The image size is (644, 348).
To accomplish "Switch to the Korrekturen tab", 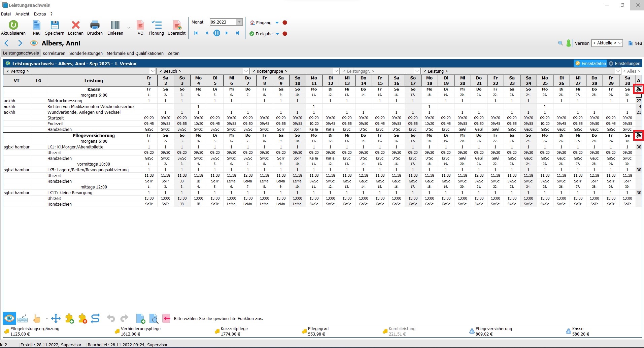I will (54, 53).
